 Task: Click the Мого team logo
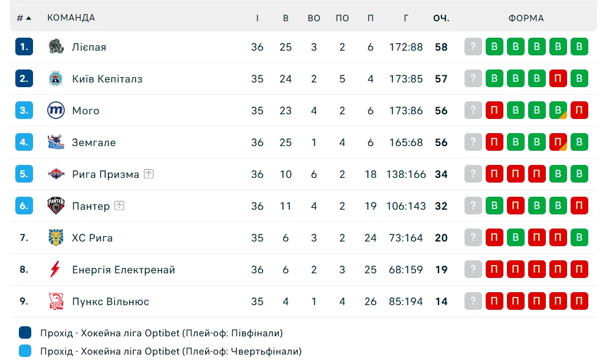point(56,110)
